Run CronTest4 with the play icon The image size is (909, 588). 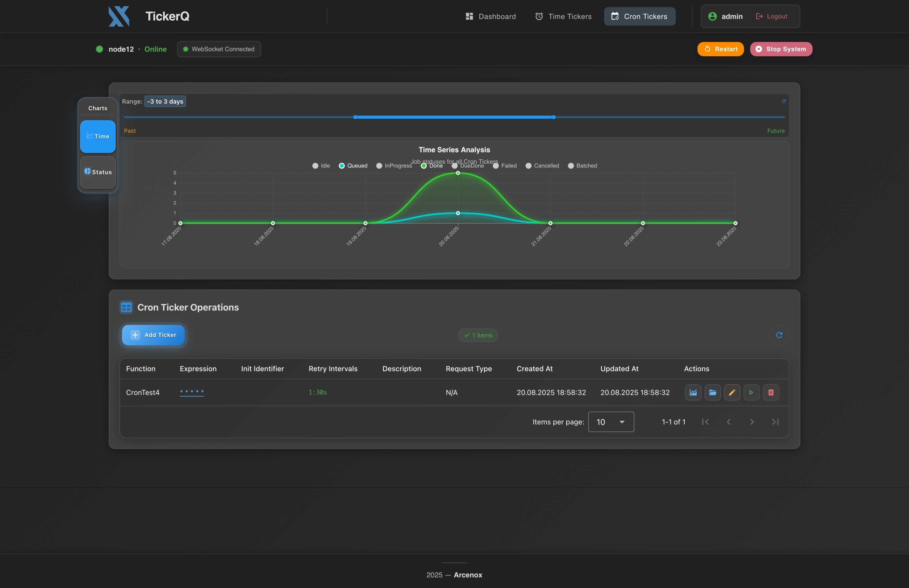pyautogui.click(x=751, y=392)
